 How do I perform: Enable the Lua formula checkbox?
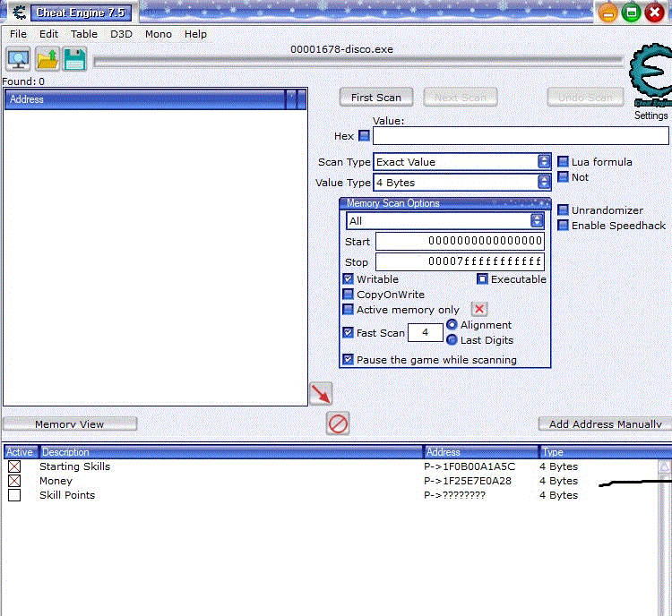(x=563, y=161)
